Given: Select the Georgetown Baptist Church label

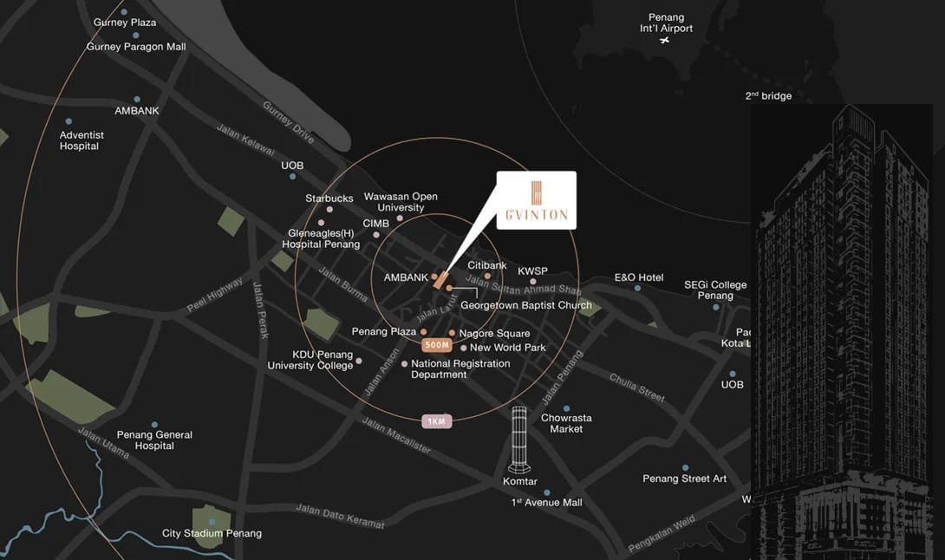Looking at the screenshot, I should pyautogui.click(x=526, y=305).
